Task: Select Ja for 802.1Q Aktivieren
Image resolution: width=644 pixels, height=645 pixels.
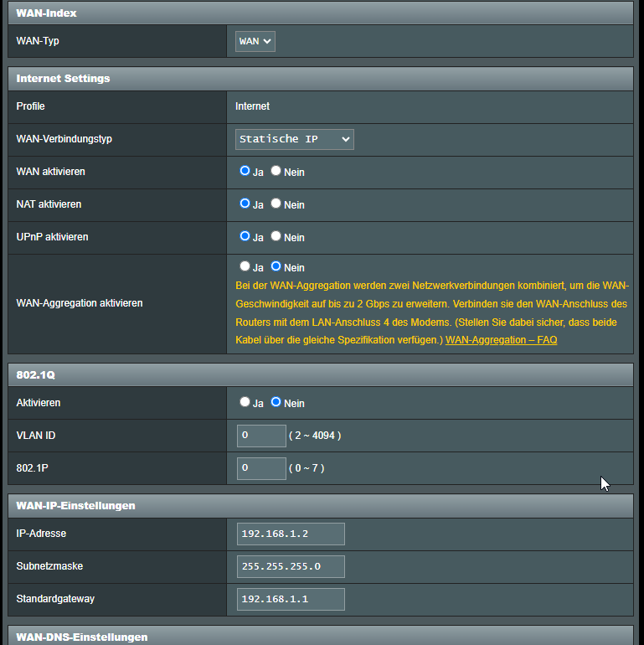Action: (x=245, y=402)
